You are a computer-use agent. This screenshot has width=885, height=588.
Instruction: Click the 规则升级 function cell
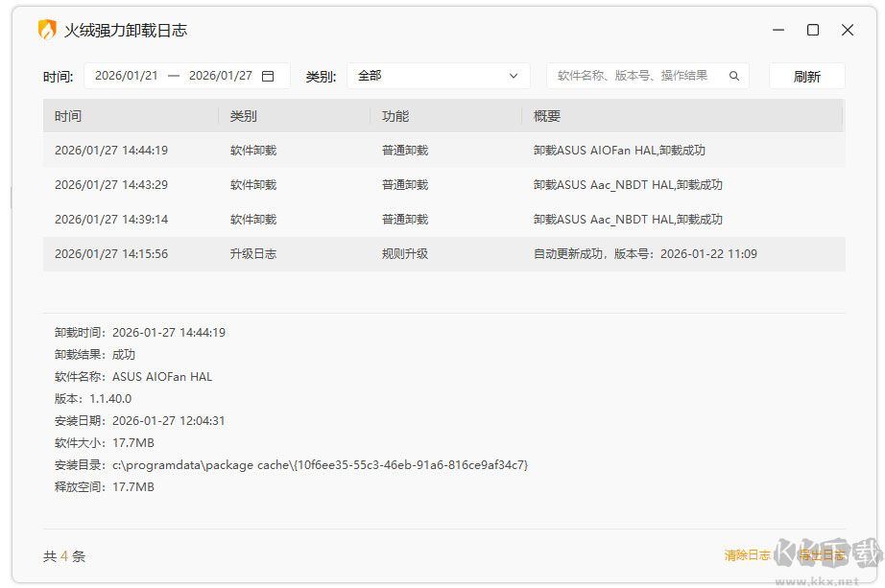click(405, 254)
